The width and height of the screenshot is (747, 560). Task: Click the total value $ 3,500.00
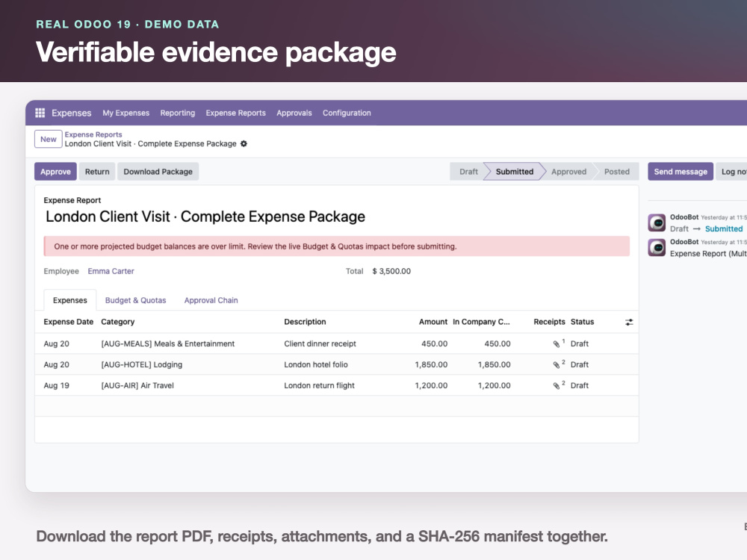point(391,271)
